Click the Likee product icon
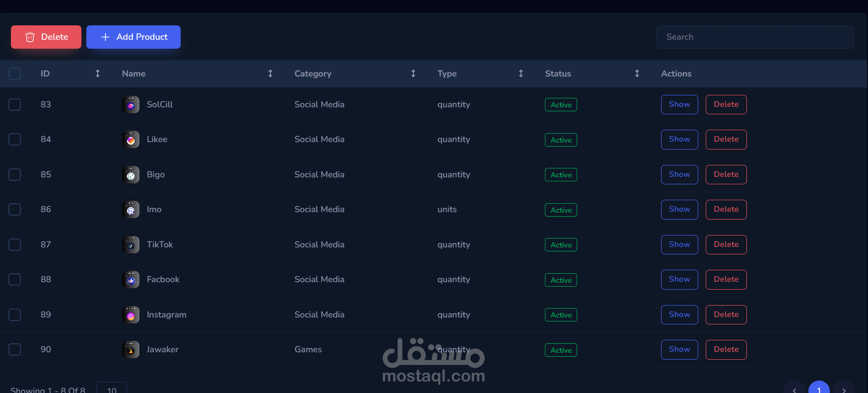The width and height of the screenshot is (868, 393). coord(131,140)
